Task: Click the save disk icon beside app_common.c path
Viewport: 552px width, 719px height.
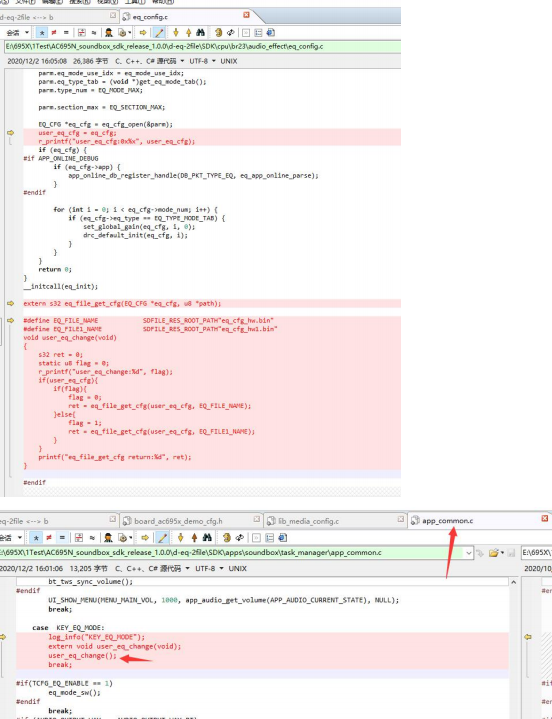Action: (512, 553)
